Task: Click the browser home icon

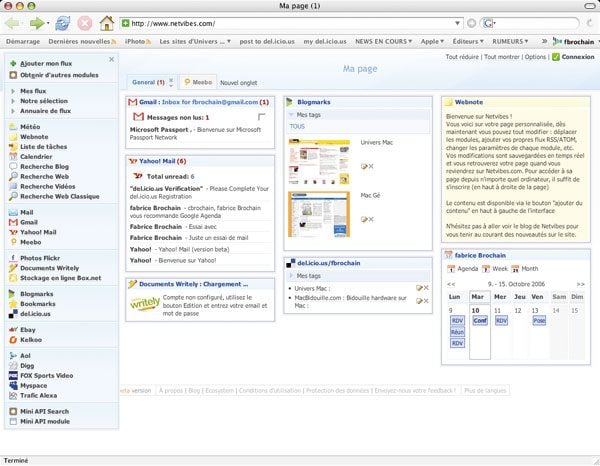Action: (106, 22)
